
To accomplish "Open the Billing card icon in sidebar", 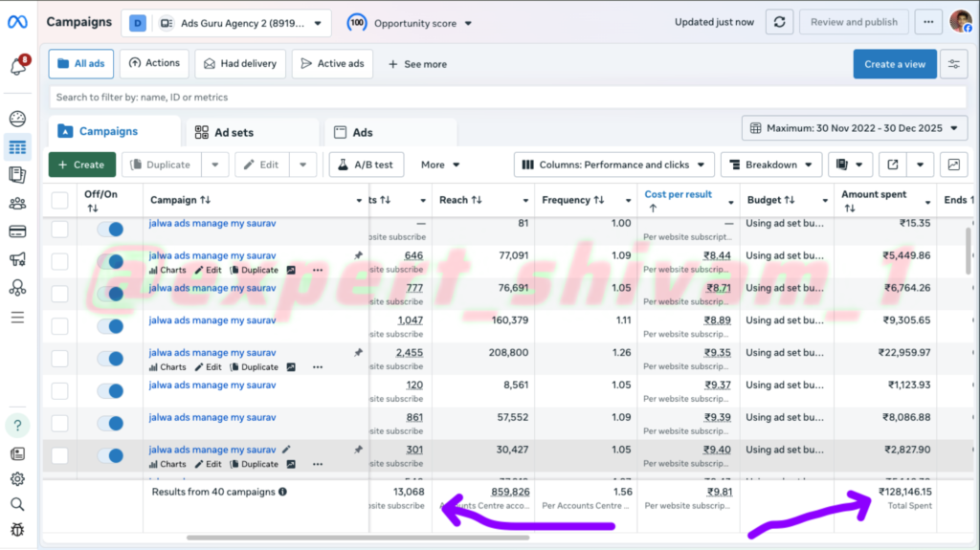I will pyautogui.click(x=17, y=231).
